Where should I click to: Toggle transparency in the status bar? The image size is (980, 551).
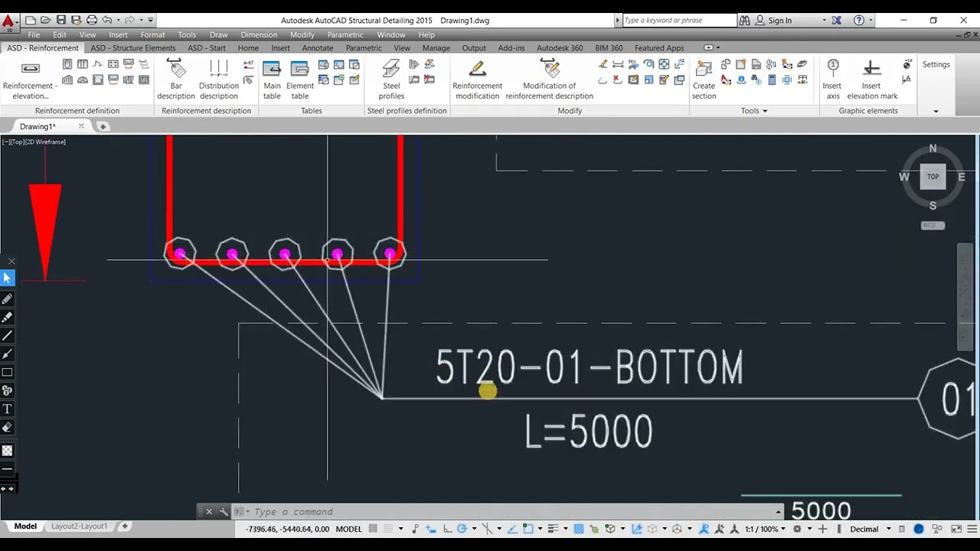tap(579, 529)
